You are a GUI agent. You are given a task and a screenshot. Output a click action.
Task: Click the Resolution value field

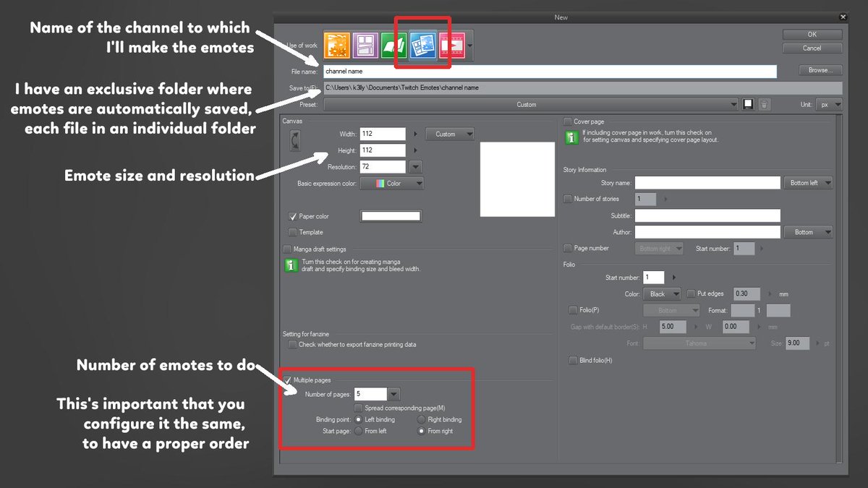382,167
